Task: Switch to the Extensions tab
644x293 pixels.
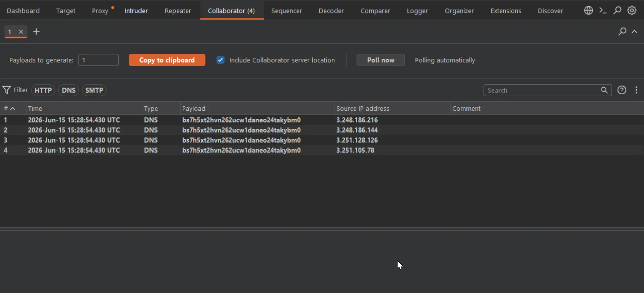Action: point(506,11)
